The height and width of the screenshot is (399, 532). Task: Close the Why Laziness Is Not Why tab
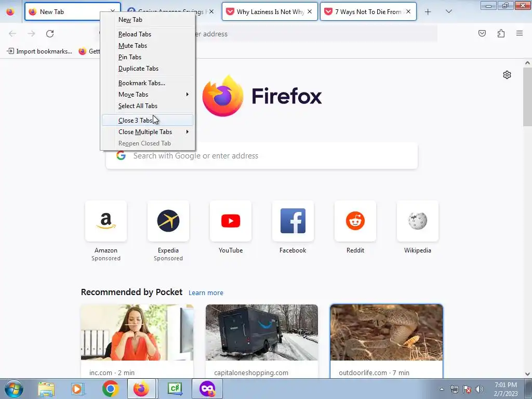coord(310,11)
